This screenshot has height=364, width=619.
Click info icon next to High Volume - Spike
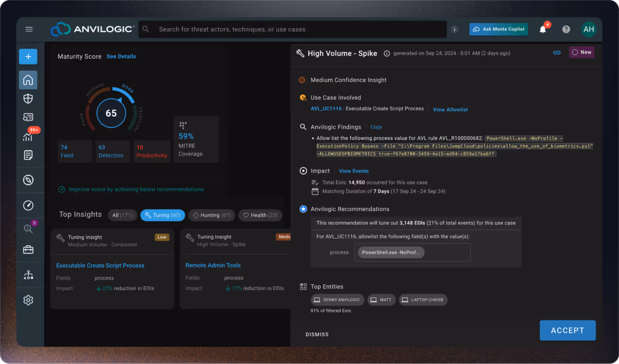387,54
